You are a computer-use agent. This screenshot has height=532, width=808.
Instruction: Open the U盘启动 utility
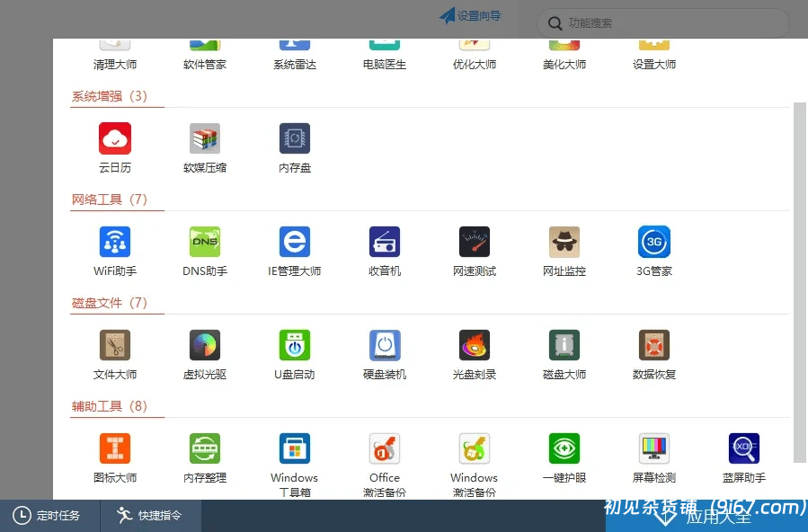tap(294, 353)
